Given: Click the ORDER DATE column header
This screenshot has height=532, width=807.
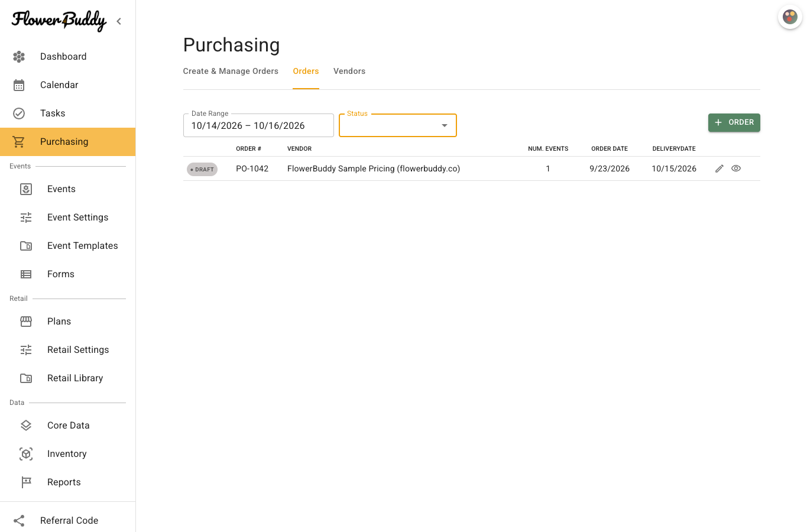Looking at the screenshot, I should [610, 149].
